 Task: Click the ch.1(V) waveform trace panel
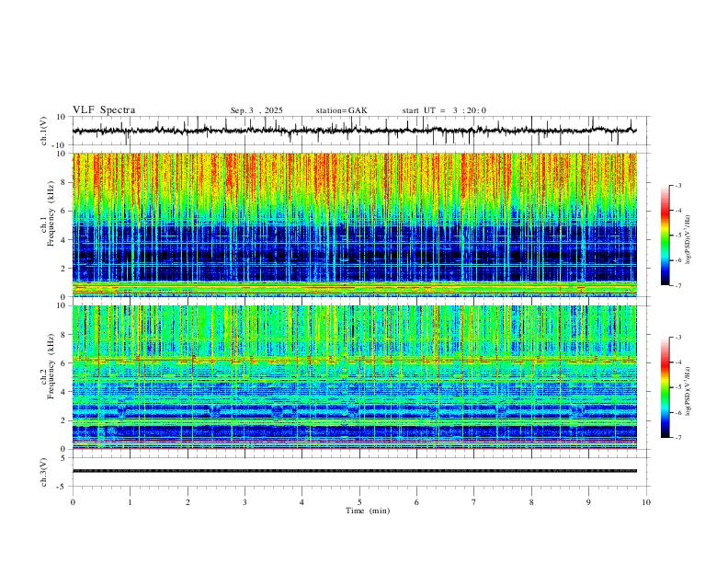click(x=360, y=131)
